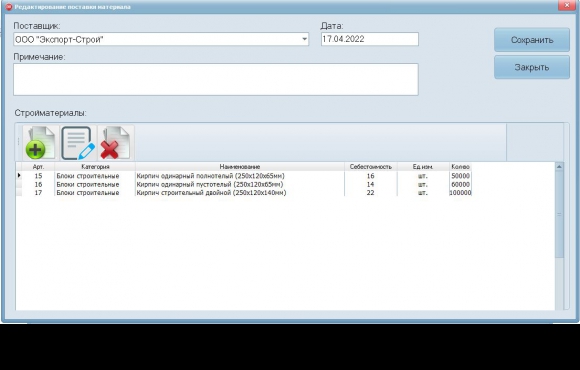The height and width of the screenshot is (370, 580).
Task: Click the Сохранить button
Action: [532, 40]
